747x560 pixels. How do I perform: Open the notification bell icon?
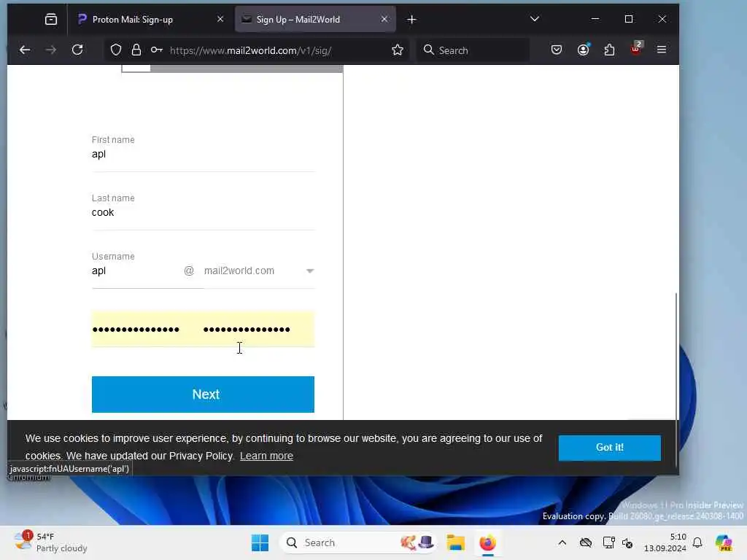(697, 542)
